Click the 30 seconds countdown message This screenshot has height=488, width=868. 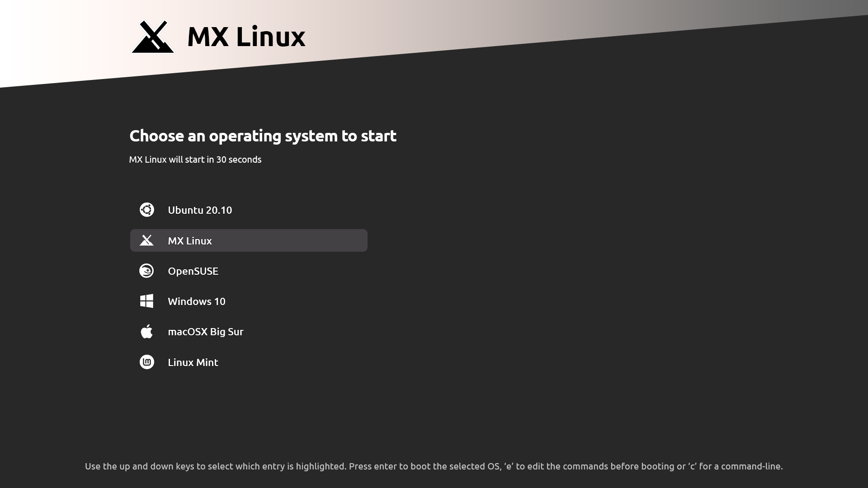(x=195, y=160)
